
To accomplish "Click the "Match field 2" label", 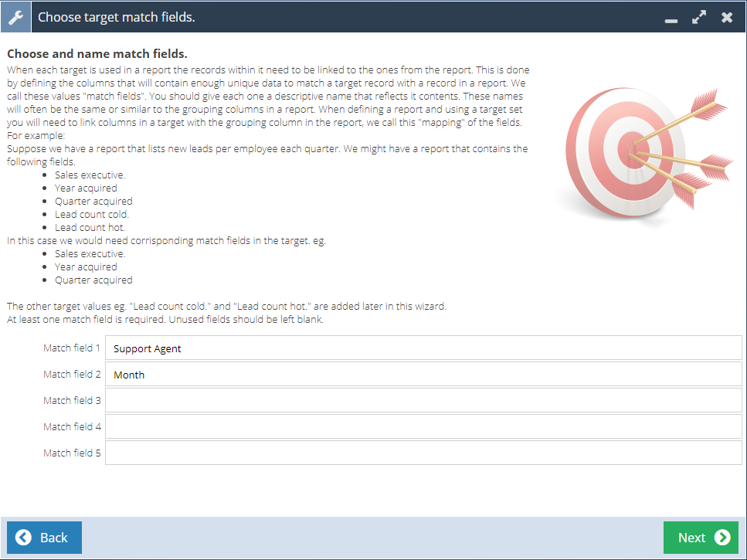I will 72,375.
